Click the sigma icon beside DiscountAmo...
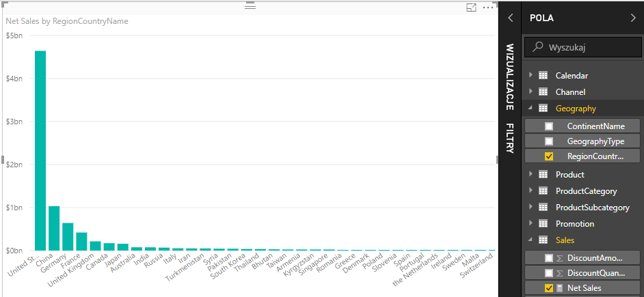Screen dimensions: 644x297 [x=559, y=258]
